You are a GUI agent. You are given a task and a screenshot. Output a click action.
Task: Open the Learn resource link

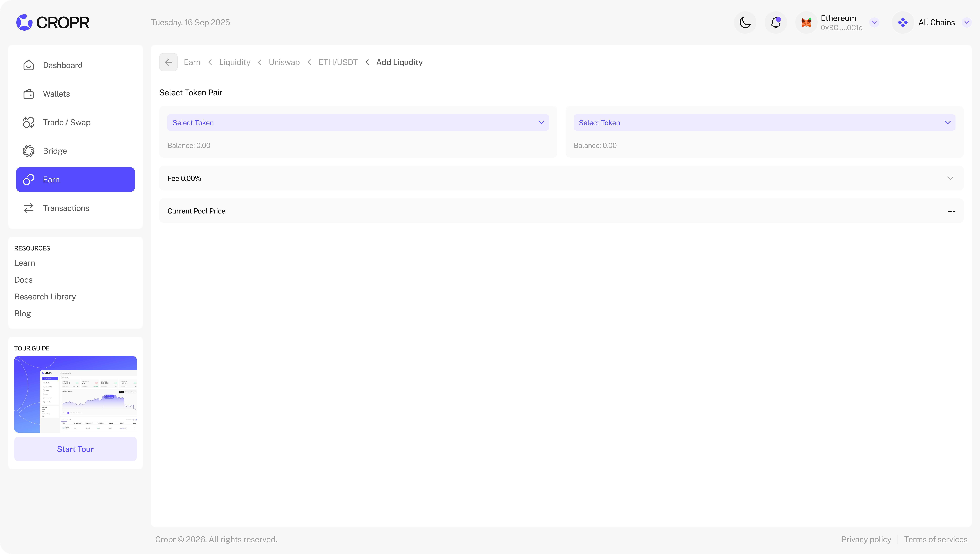pos(25,263)
